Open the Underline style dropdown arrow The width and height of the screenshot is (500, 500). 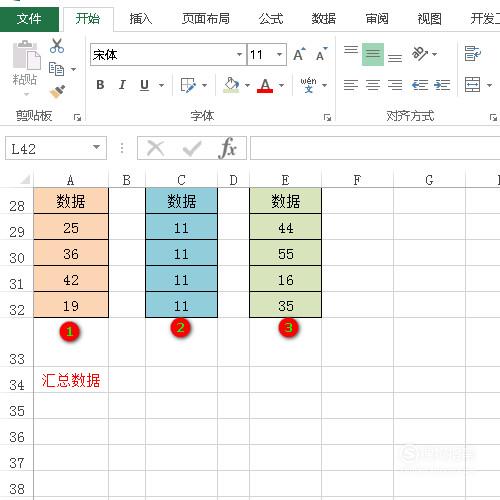(161, 85)
